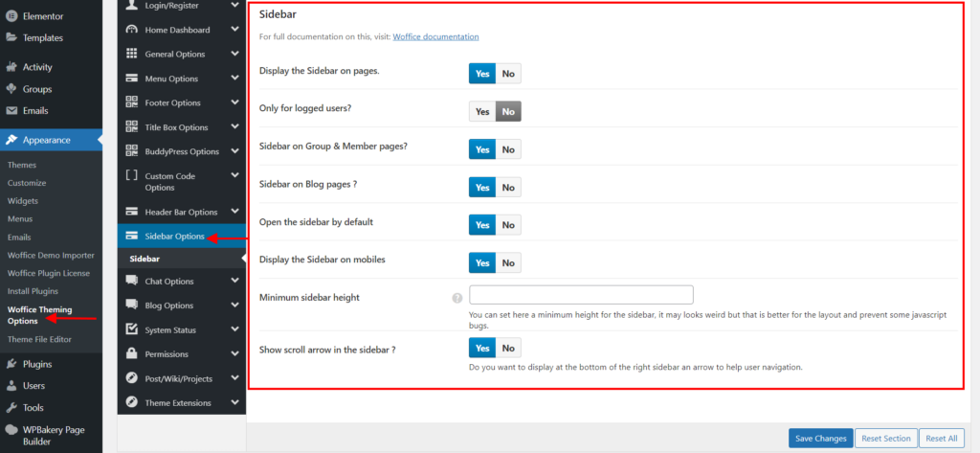Click the Save Changes button
This screenshot has height=453, width=980.
819,439
